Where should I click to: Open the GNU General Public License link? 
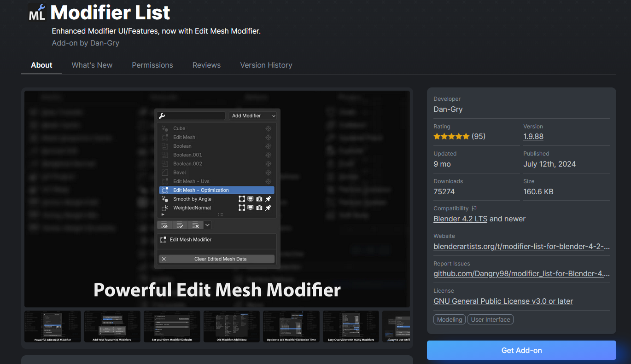503,301
